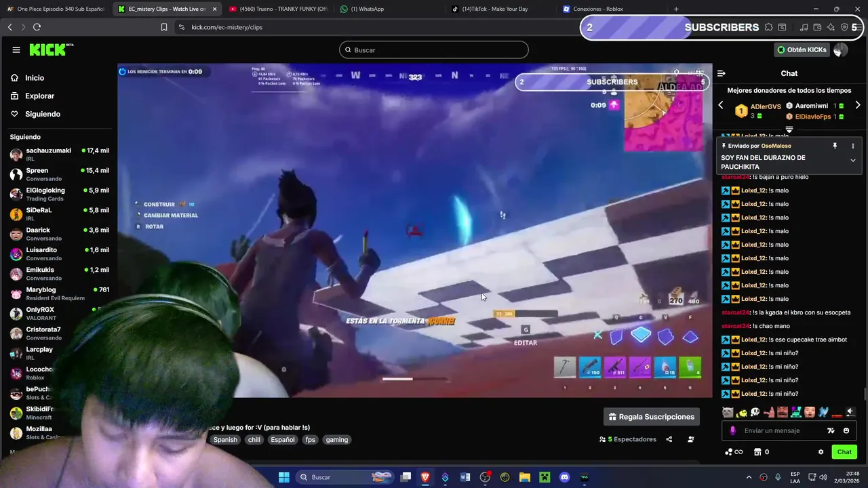Bookmark this page
This screenshot has width=868, height=488.
163,27
